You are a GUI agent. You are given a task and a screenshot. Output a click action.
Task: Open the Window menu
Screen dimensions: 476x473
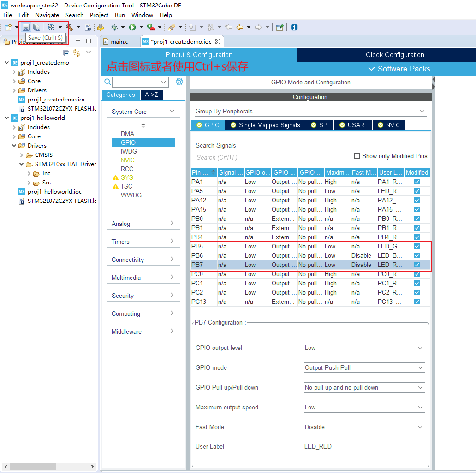[x=142, y=15]
